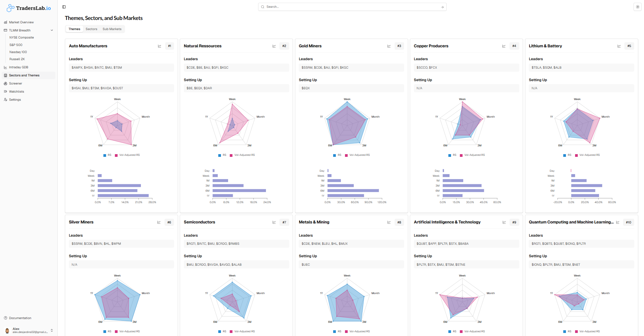Open chart icon for Auto Manufacturers
644x336 pixels.
tap(159, 46)
